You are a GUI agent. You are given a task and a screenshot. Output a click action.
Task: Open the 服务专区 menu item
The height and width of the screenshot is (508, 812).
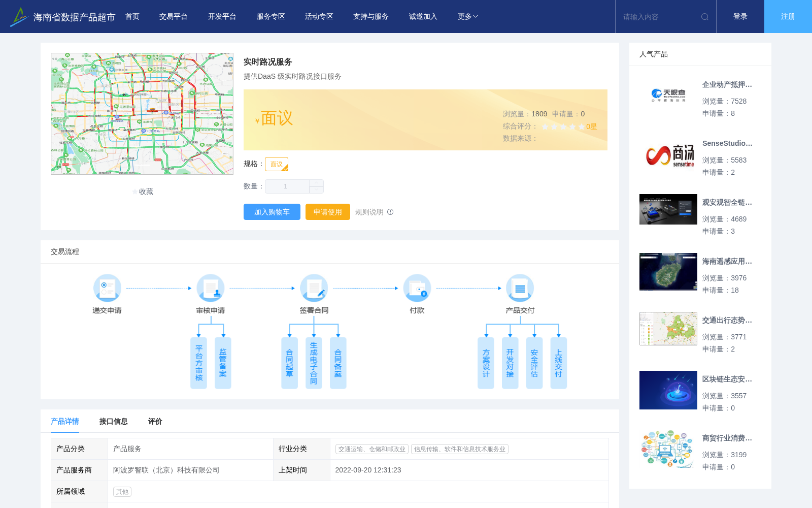[271, 17]
